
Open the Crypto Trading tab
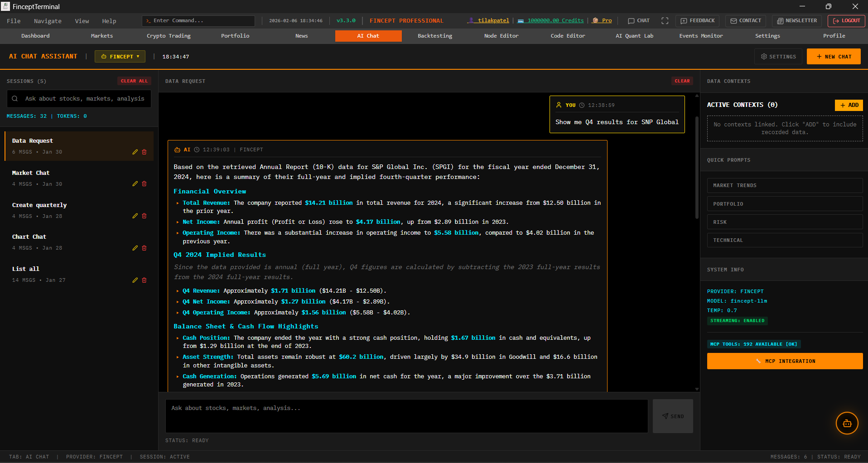(x=169, y=36)
